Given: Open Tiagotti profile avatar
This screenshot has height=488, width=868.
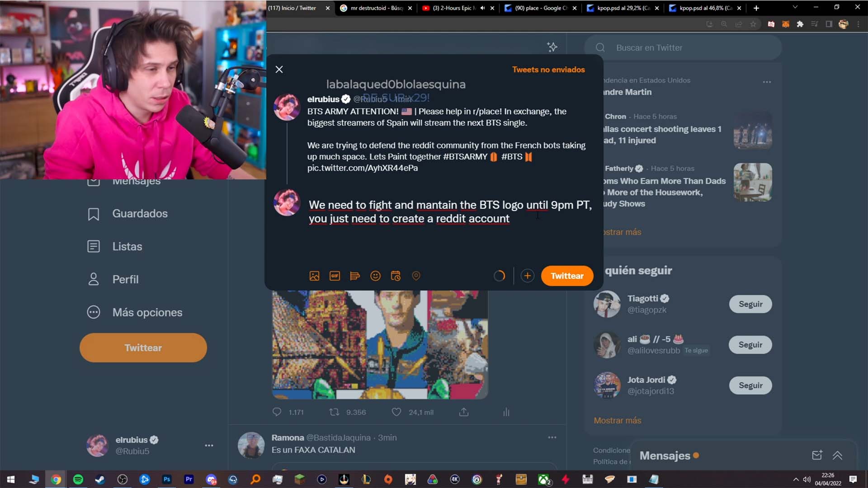Looking at the screenshot, I should click(x=607, y=304).
